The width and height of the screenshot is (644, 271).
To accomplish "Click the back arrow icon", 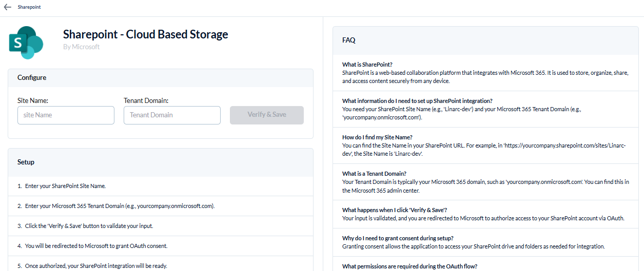I will coord(7,7).
